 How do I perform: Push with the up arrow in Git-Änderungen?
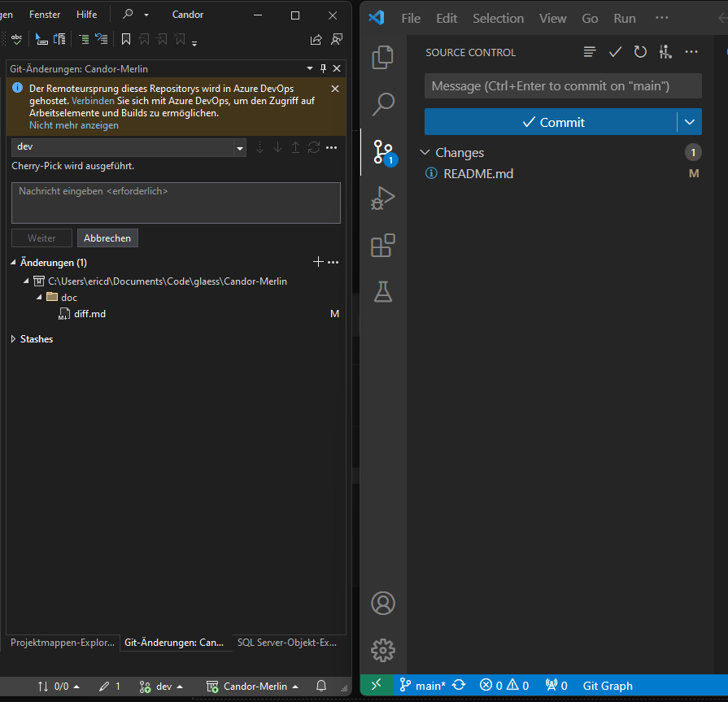click(295, 148)
